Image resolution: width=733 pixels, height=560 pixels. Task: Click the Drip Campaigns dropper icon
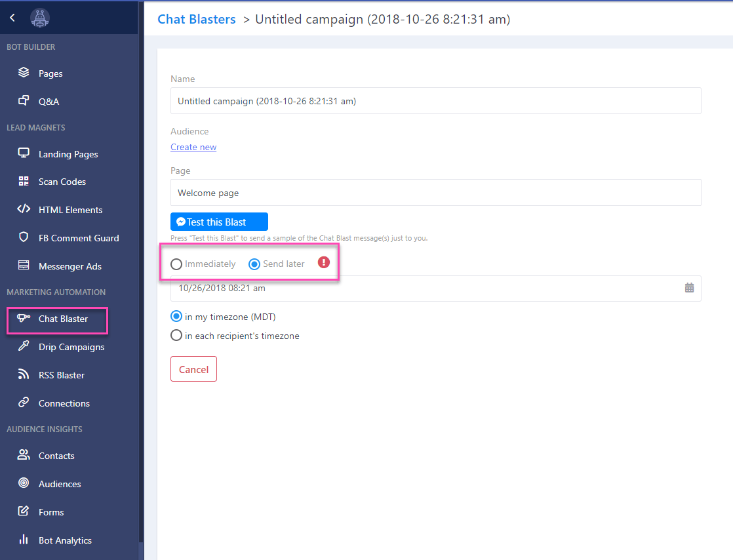coord(24,346)
